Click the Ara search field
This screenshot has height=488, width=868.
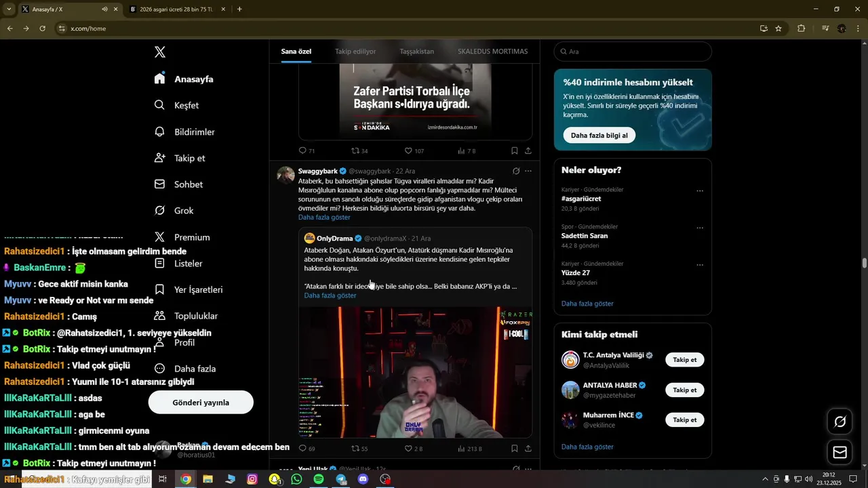(633, 52)
